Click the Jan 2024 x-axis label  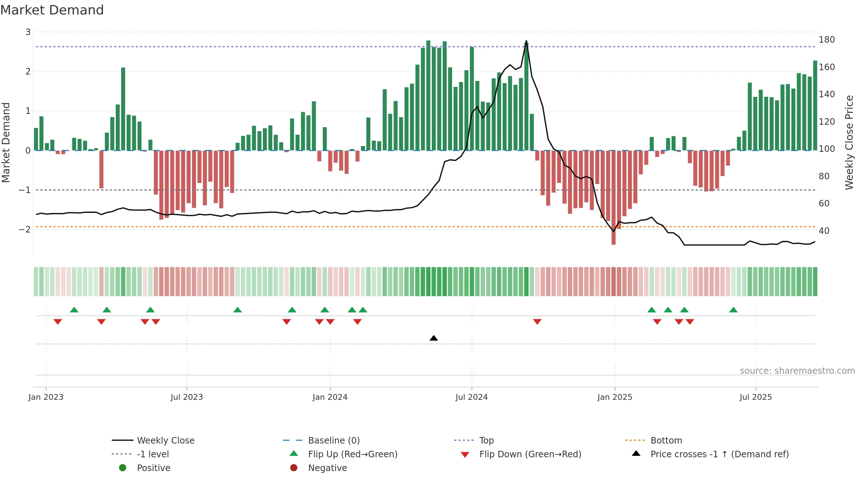click(330, 397)
